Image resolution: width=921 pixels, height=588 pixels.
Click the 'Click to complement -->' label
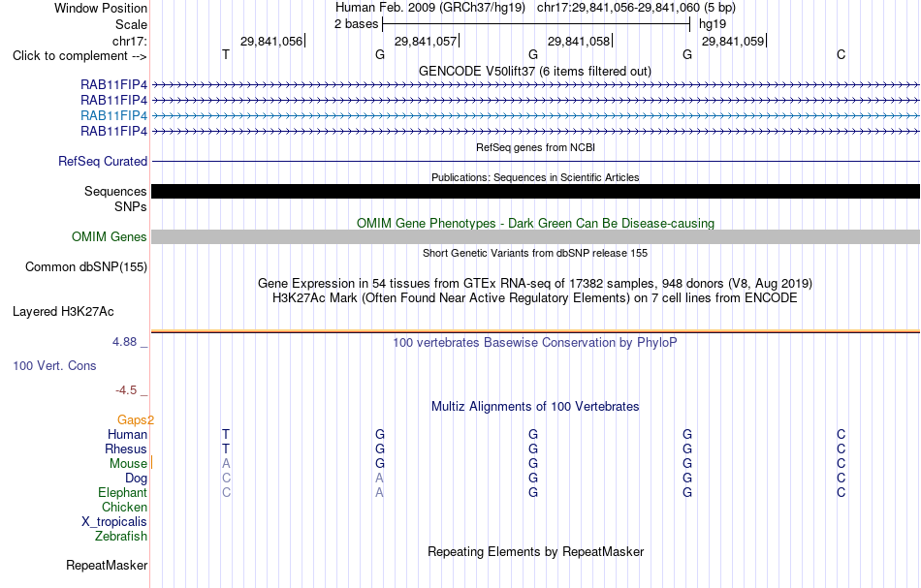79,56
